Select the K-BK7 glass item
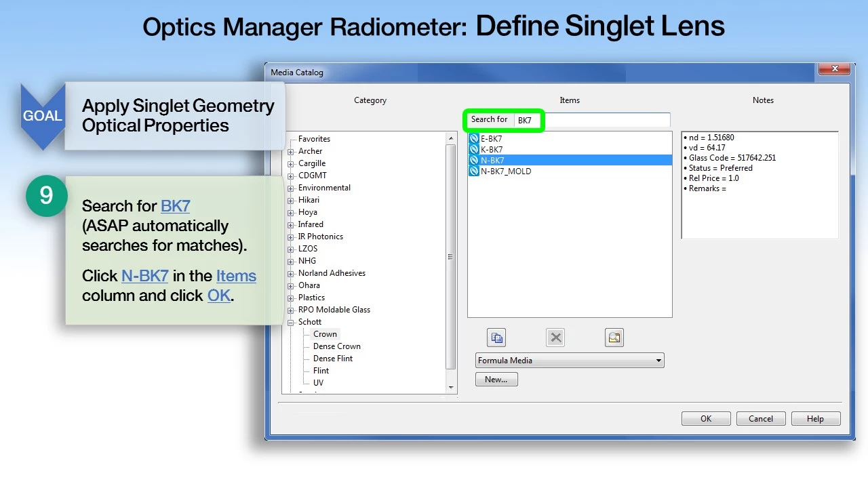 491,150
